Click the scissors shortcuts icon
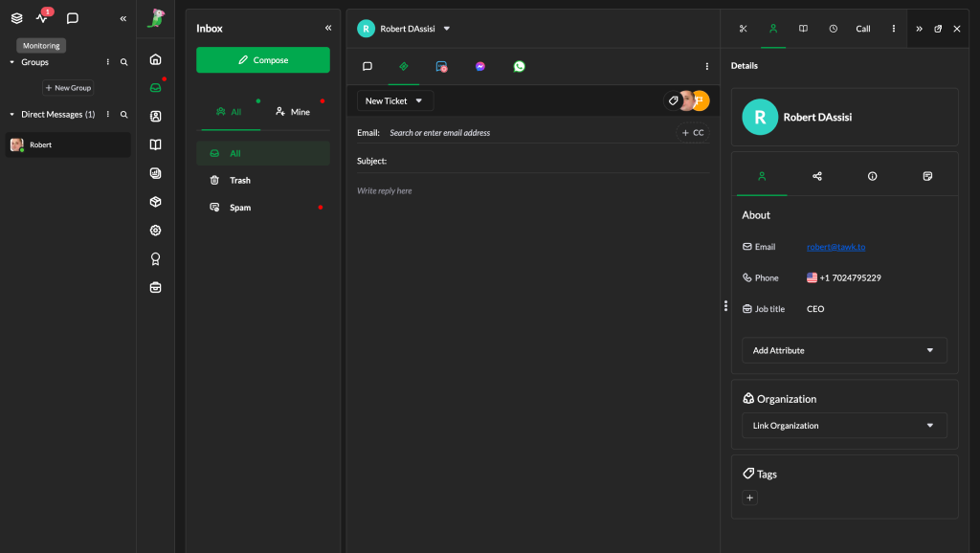980x553 pixels. [743, 29]
